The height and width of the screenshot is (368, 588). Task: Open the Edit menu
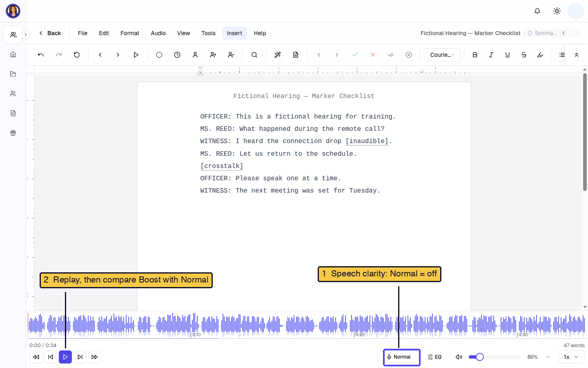(x=104, y=33)
